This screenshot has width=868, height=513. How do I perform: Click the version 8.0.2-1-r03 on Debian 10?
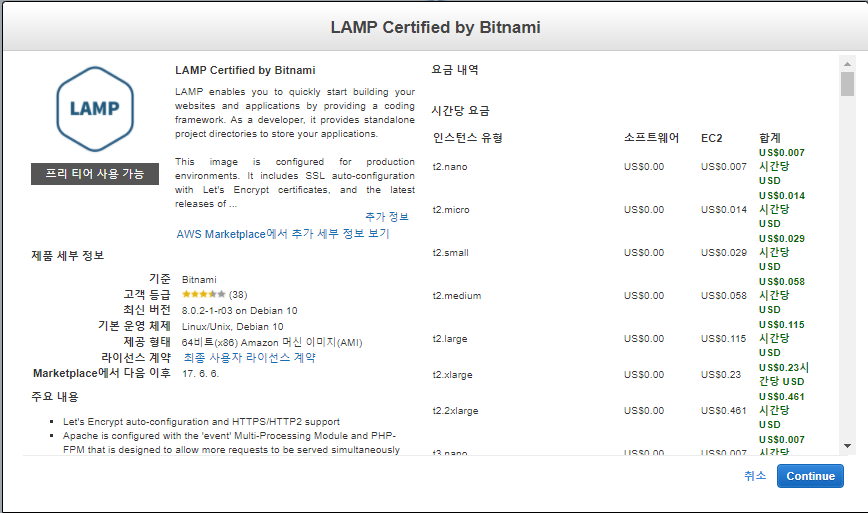[240, 310]
